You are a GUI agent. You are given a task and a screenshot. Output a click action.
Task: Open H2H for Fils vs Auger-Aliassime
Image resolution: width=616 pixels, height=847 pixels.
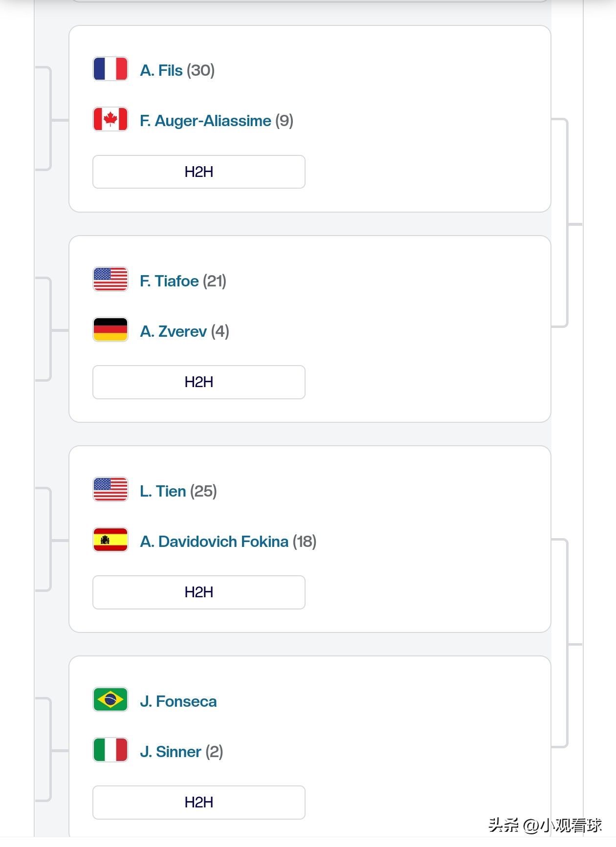198,172
